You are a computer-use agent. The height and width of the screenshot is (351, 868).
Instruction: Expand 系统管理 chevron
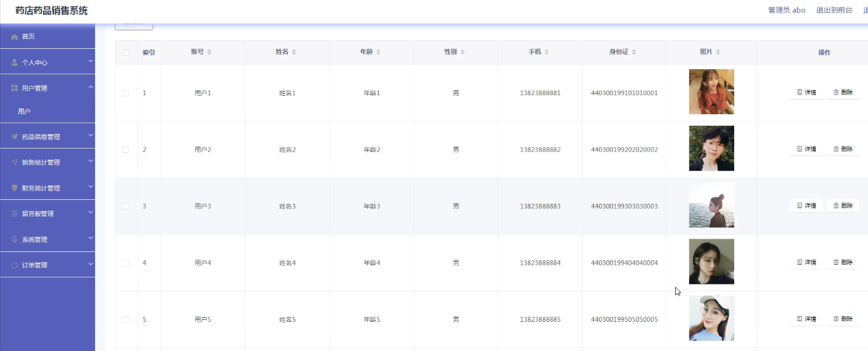coord(91,238)
